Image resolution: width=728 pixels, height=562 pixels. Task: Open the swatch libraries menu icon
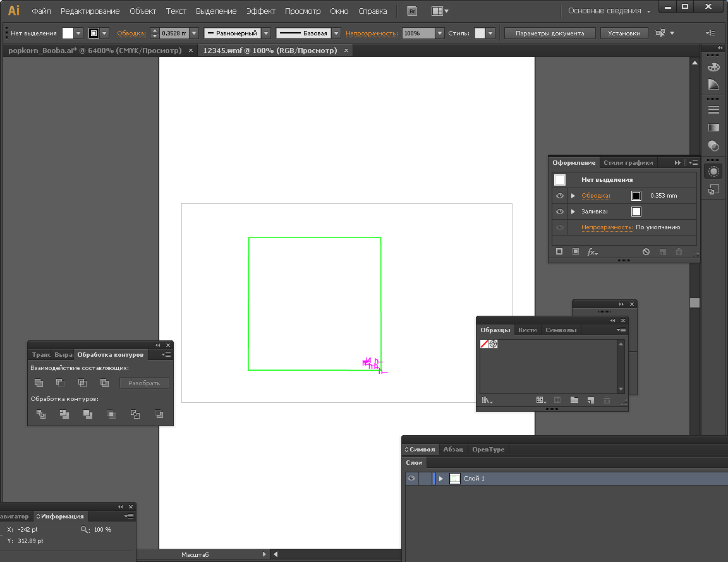coord(487,400)
